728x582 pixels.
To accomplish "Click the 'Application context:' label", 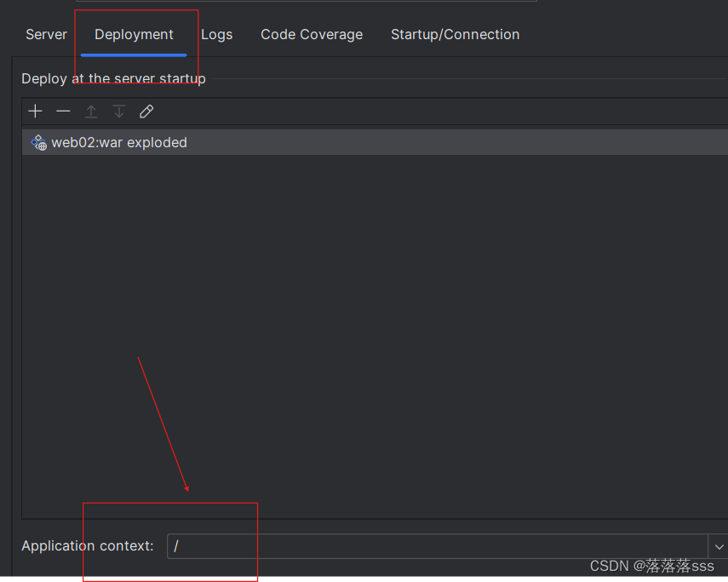I will [87, 545].
